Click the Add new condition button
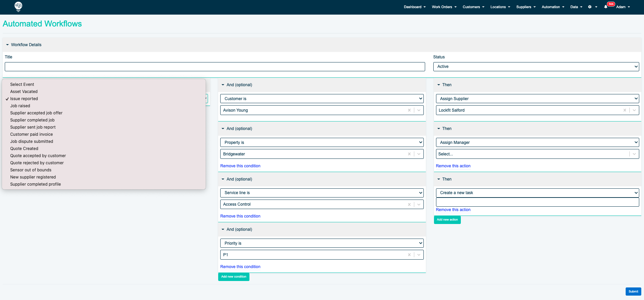This screenshot has width=644, height=300. pyautogui.click(x=234, y=277)
